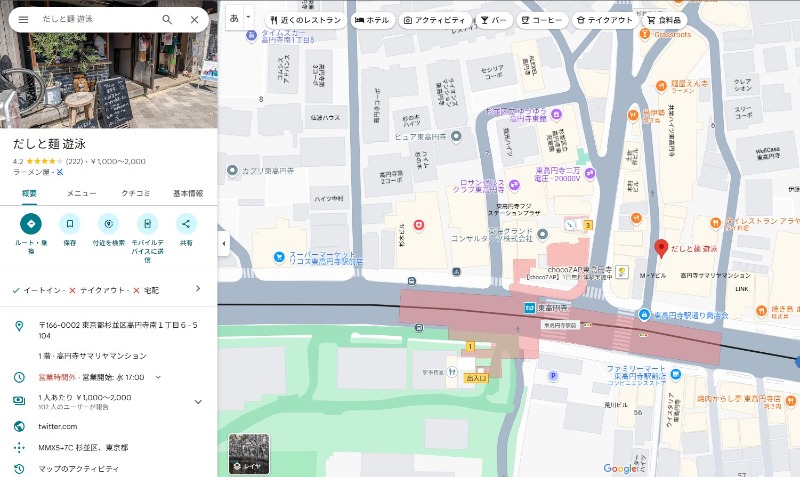Expand the dine-in service options chevron
The image size is (800, 477).
click(x=197, y=289)
